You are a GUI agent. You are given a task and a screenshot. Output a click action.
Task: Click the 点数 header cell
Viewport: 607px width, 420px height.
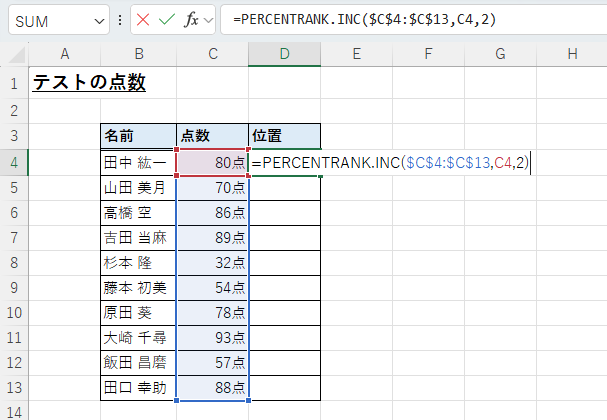(x=212, y=136)
